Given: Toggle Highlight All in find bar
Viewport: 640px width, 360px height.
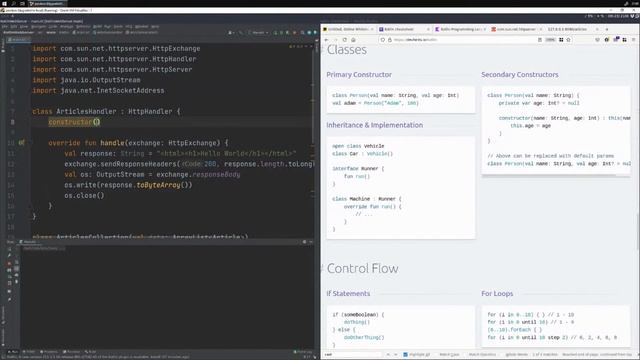Looking at the screenshot, I should (417, 355).
